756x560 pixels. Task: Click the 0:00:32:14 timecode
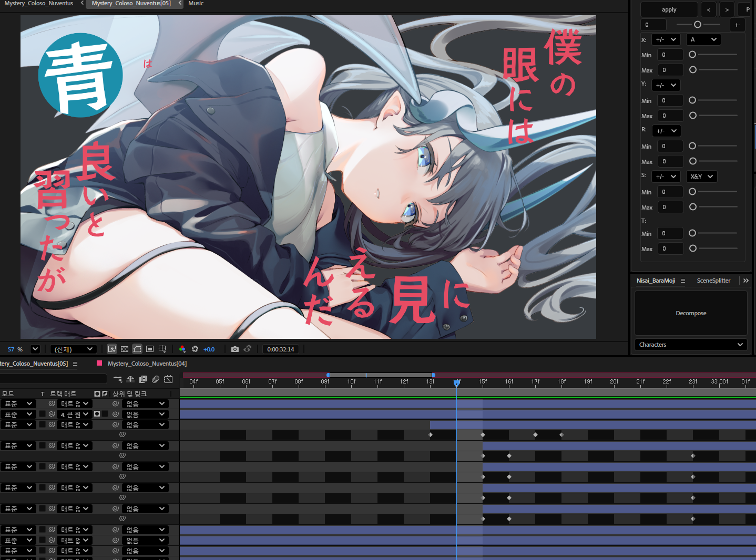pos(281,349)
